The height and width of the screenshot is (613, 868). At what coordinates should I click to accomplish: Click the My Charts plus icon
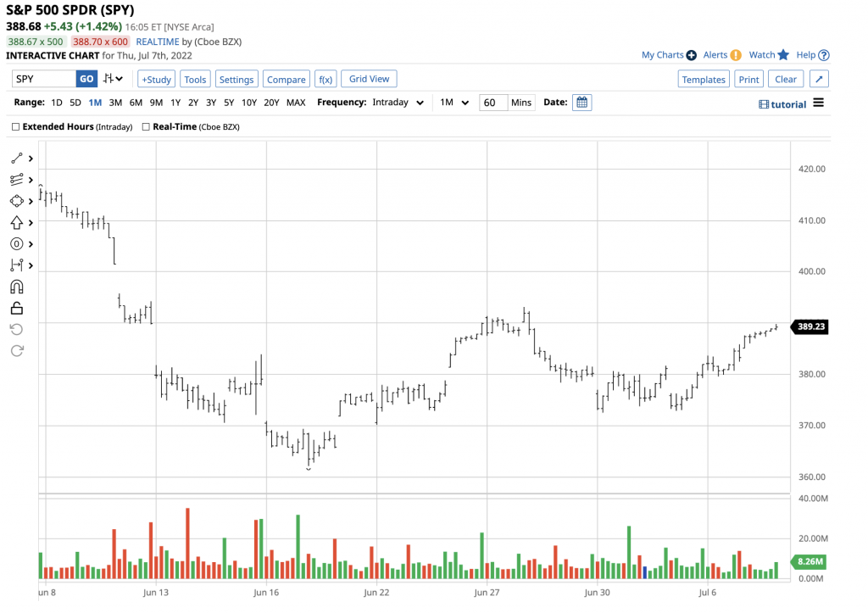click(692, 55)
